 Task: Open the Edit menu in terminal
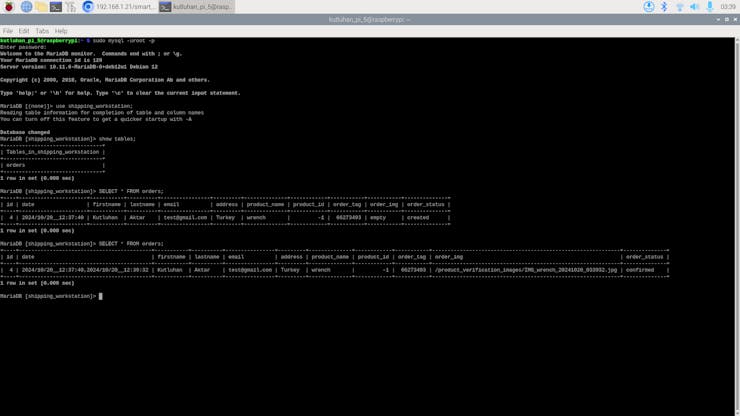pos(24,31)
